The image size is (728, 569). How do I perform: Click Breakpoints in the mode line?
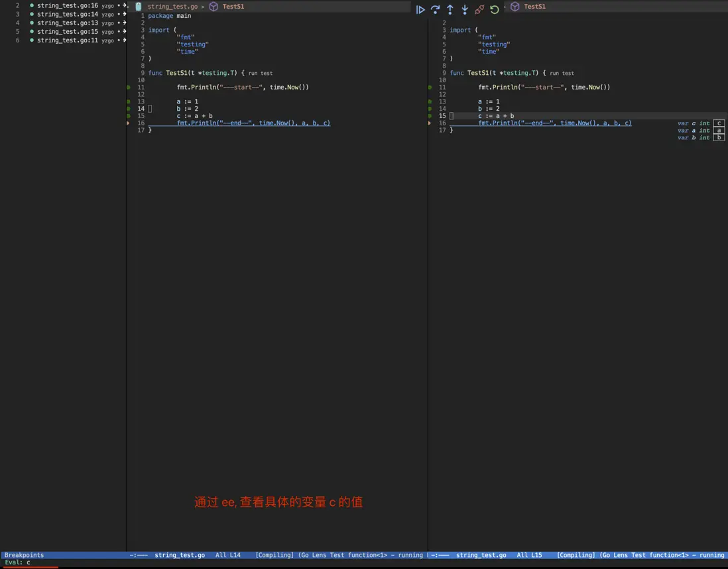24,555
